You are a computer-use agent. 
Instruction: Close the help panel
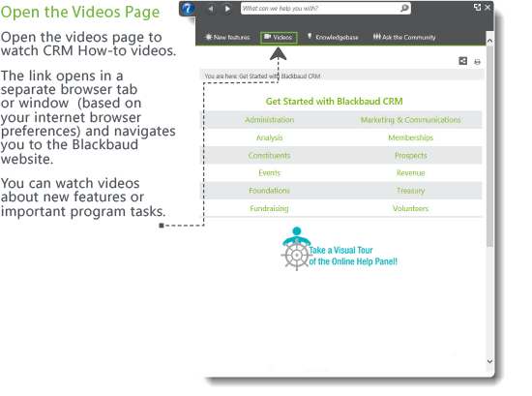pyautogui.click(x=488, y=7)
